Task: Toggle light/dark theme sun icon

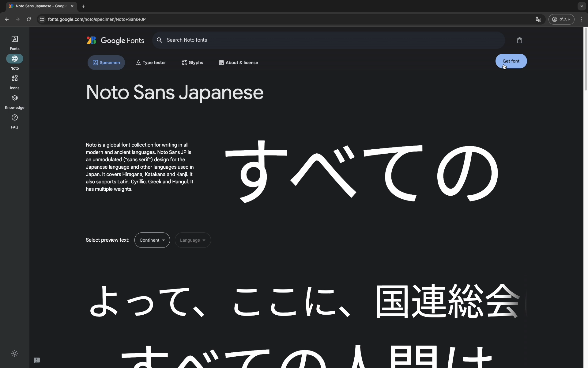Action: click(15, 353)
